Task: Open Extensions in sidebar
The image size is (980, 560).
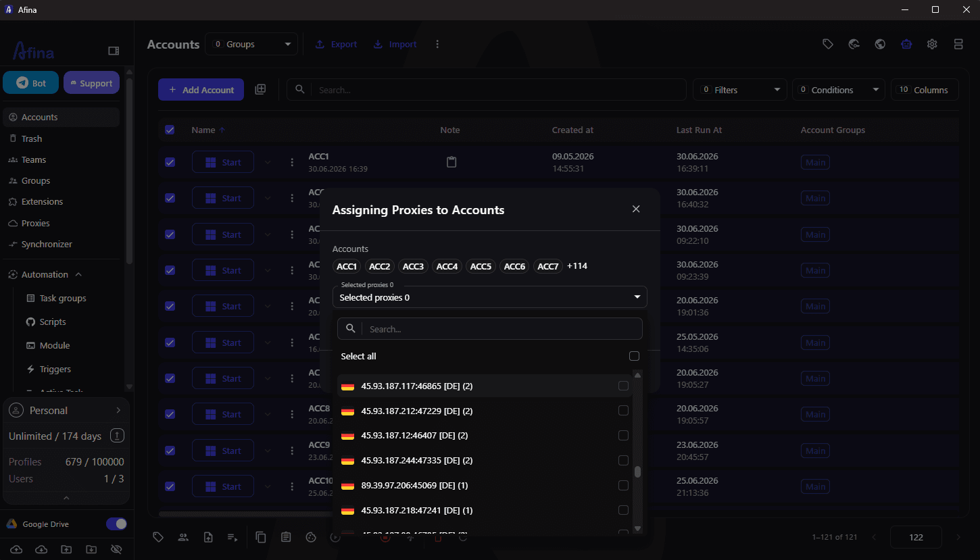Action: point(61,201)
